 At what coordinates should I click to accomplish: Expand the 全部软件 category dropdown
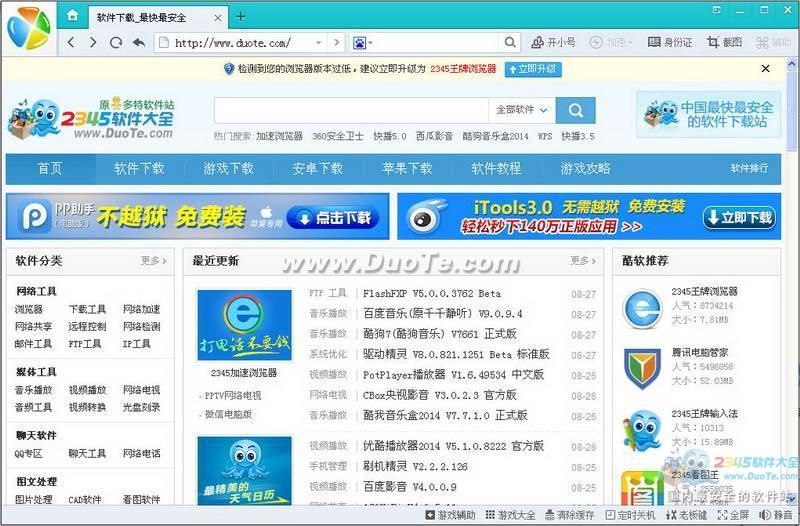click(522, 110)
